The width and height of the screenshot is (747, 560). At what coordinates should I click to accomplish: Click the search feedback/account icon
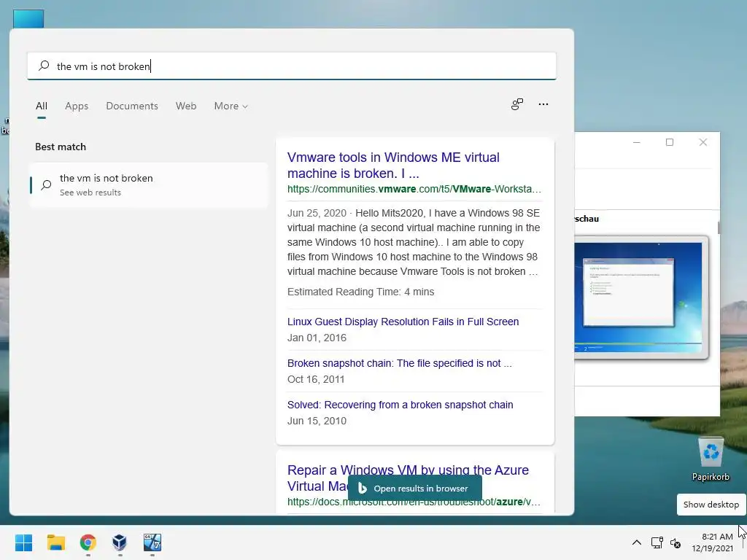click(517, 104)
